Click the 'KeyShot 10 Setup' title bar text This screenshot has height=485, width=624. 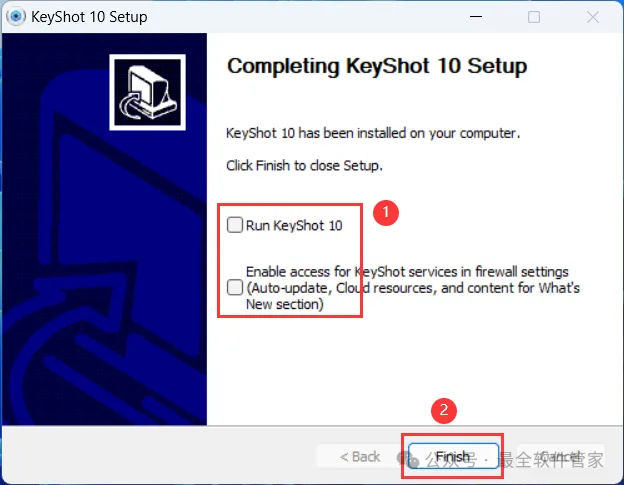click(89, 17)
